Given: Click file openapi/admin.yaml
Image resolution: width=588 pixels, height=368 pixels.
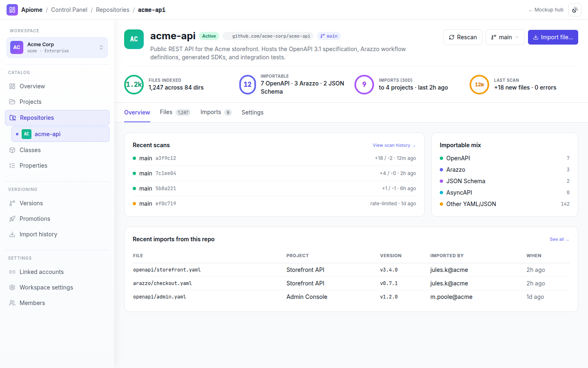Looking at the screenshot, I should tap(160, 297).
